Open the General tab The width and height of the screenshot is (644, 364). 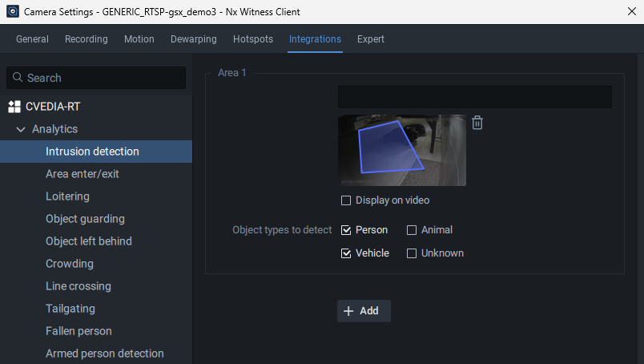pos(33,39)
